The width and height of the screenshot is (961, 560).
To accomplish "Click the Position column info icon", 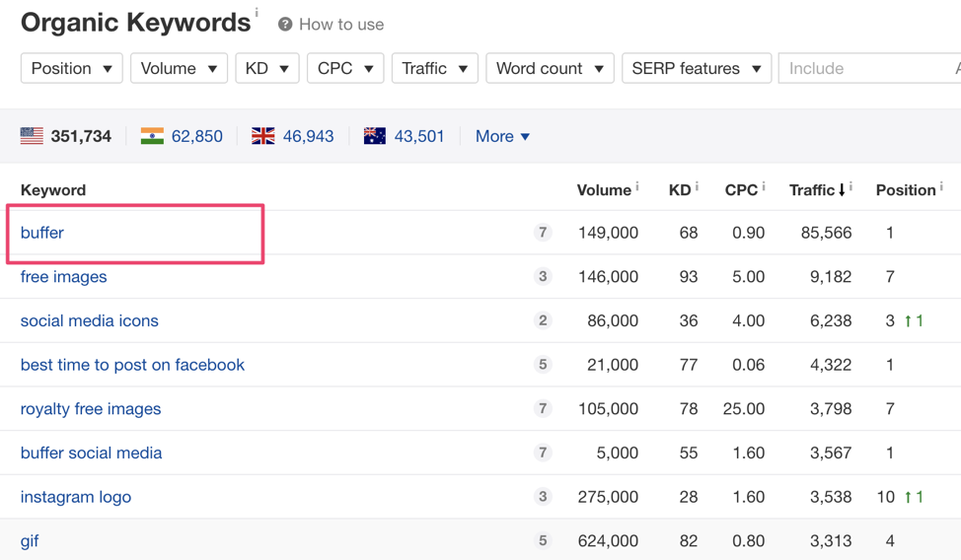I will tap(941, 185).
